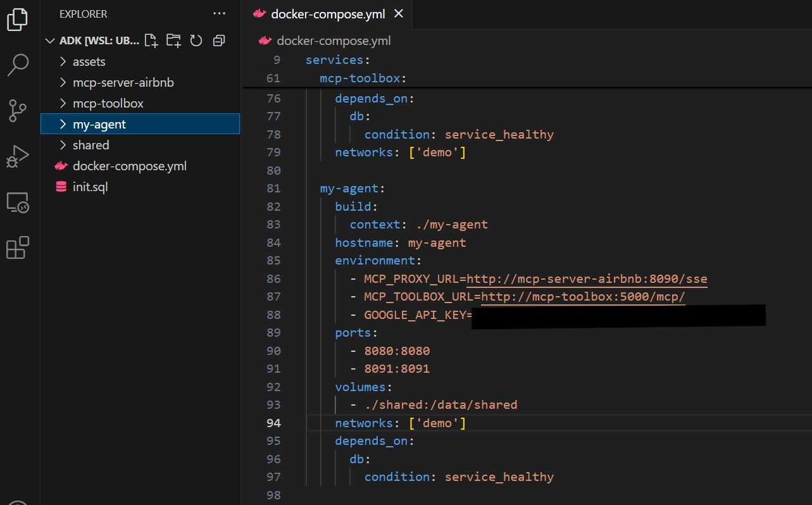This screenshot has height=505, width=812.
Task: Place cursor on './shared:/data/shared' volume entry
Action: tap(440, 404)
